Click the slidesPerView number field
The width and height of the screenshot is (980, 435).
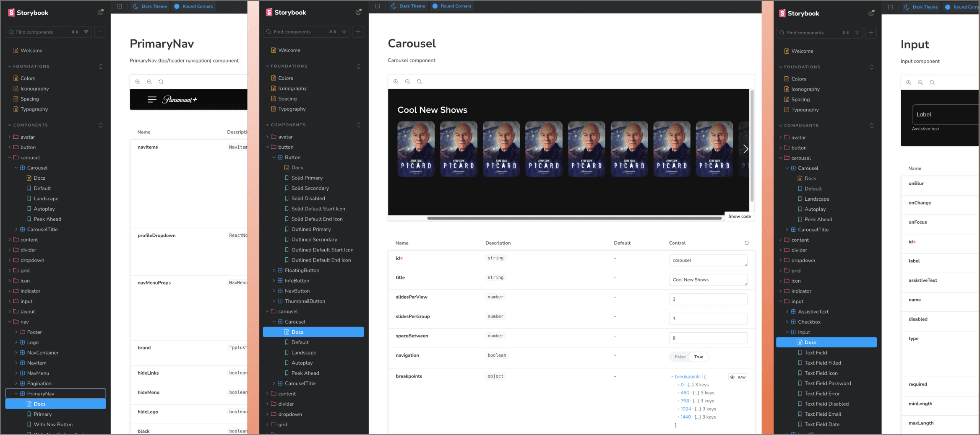click(x=708, y=299)
